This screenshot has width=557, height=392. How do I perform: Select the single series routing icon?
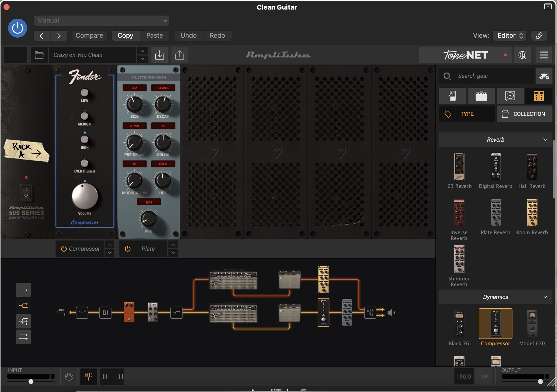point(23,290)
